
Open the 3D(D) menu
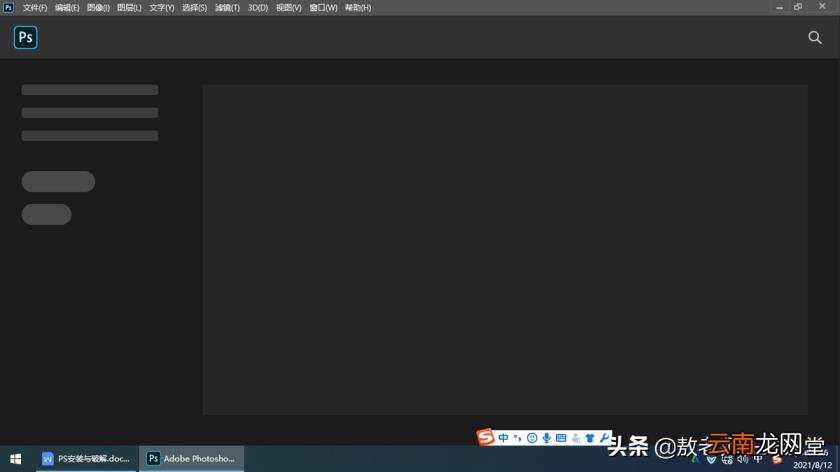[258, 8]
